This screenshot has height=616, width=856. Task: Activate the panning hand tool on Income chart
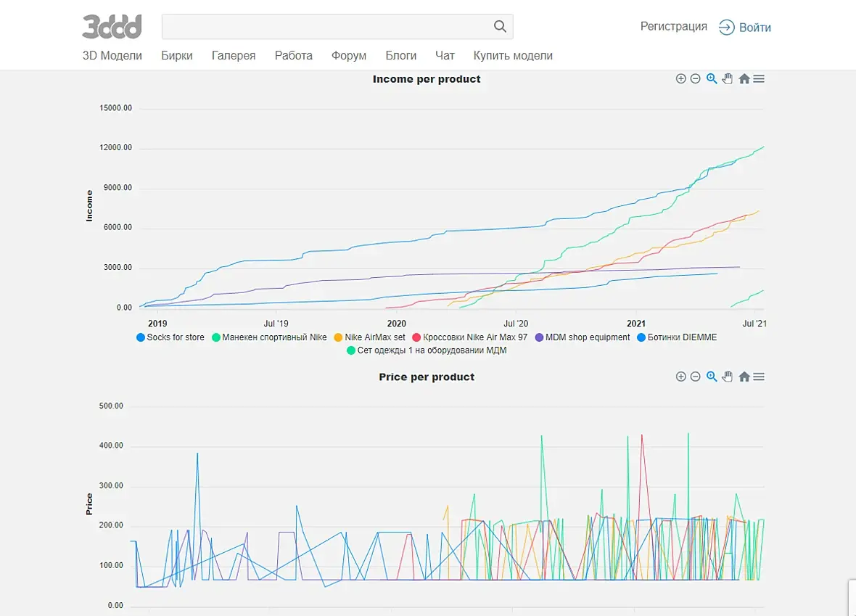(728, 79)
